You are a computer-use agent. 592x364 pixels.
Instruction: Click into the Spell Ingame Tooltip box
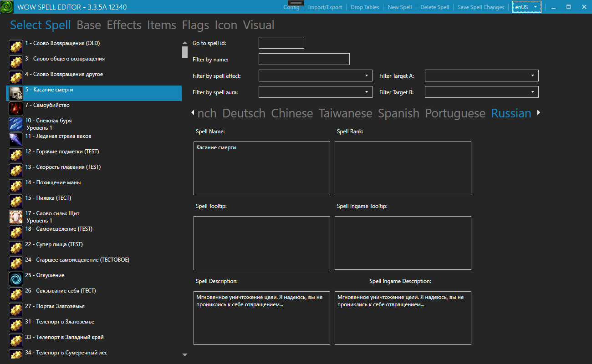(403, 243)
